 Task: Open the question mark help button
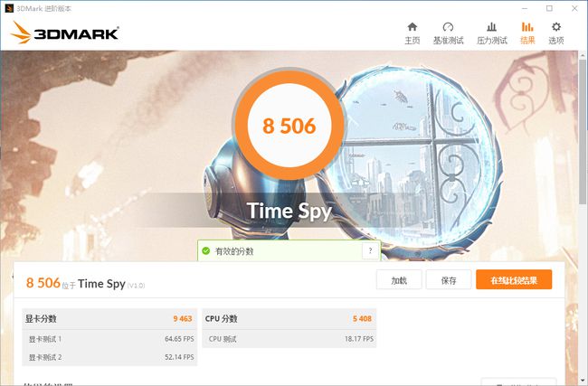click(371, 250)
